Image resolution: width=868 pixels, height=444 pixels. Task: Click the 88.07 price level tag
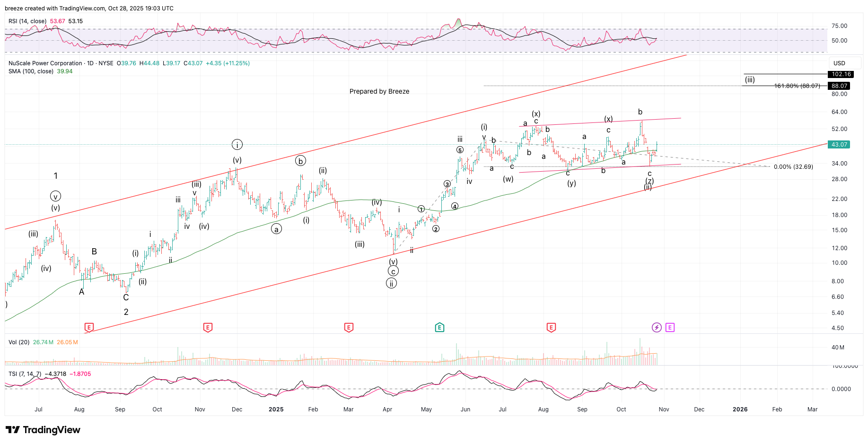click(839, 86)
